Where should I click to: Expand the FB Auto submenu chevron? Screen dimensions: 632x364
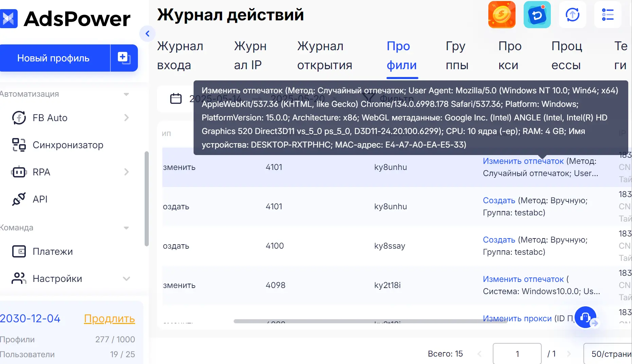[126, 118]
